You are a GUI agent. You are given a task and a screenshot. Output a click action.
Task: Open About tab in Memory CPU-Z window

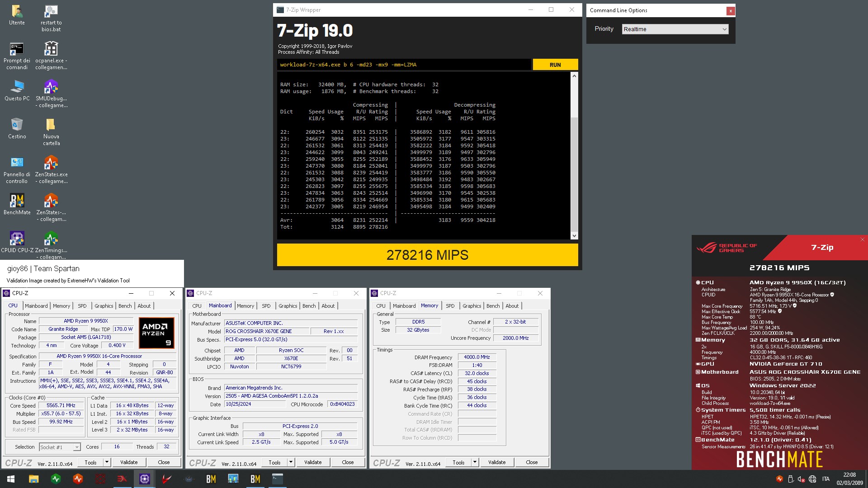click(512, 306)
